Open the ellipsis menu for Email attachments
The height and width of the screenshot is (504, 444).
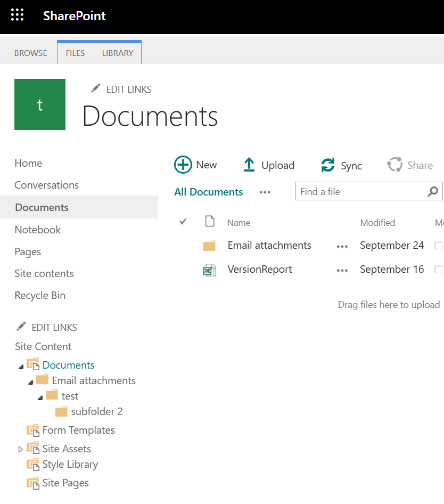pyautogui.click(x=342, y=247)
